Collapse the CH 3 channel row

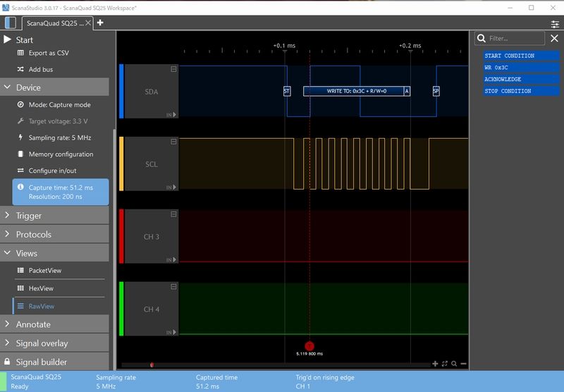173,214
